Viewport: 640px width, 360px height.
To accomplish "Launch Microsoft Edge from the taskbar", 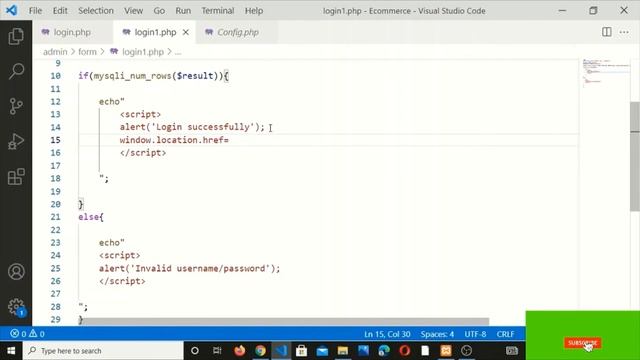I will click(x=384, y=351).
